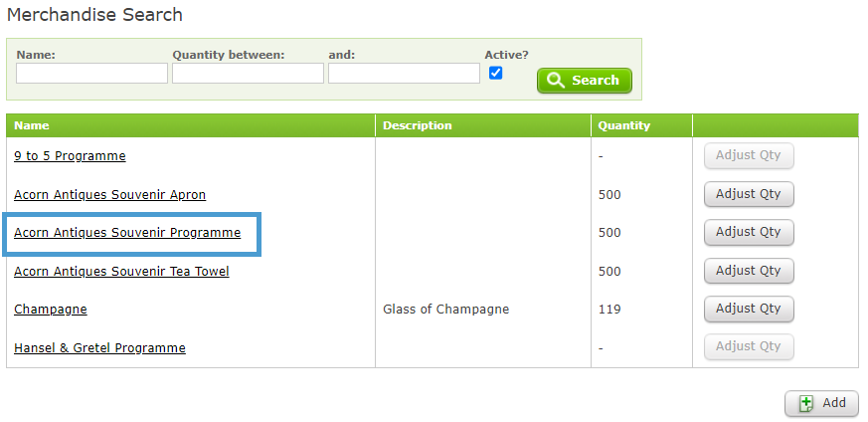Image resolution: width=868 pixels, height=422 pixels.
Task: Click the Name column header
Action: point(32,125)
